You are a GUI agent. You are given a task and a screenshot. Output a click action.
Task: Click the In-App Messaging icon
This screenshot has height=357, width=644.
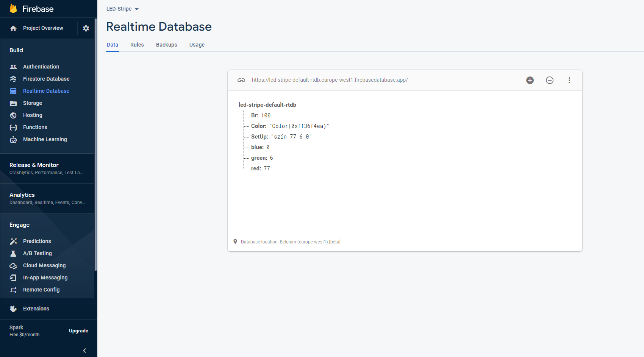point(13,278)
